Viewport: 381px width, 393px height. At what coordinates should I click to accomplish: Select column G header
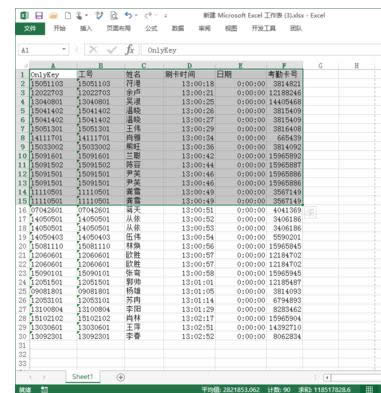click(x=321, y=66)
